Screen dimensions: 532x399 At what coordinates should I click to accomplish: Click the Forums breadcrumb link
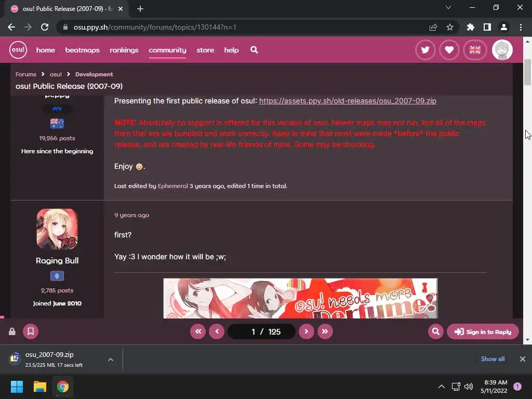click(x=26, y=74)
